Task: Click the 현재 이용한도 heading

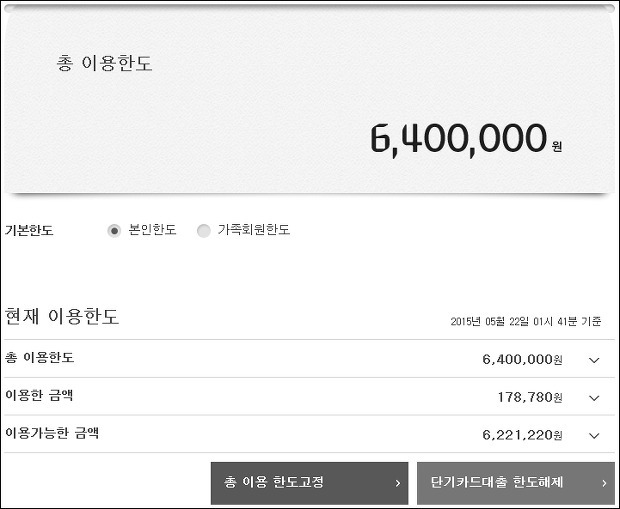Action: pos(62,316)
